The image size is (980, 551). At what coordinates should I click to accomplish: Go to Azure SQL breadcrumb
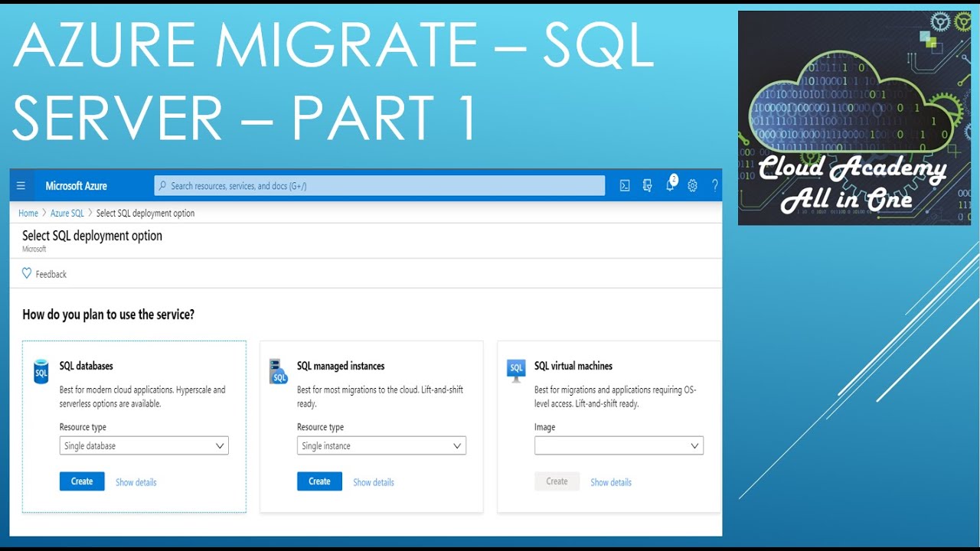67,214
